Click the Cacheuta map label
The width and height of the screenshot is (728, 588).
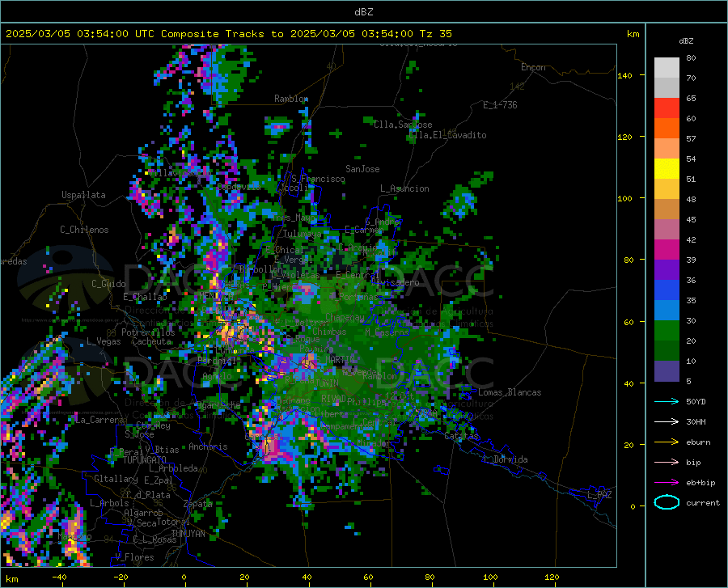[151, 341]
